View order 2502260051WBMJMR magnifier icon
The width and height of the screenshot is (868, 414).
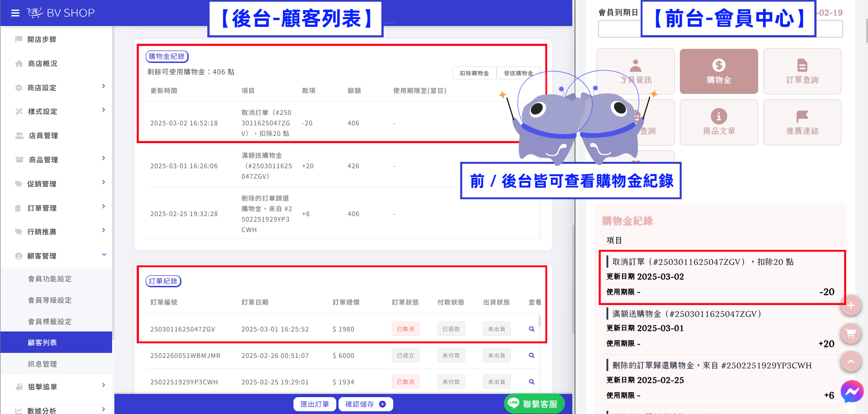(x=531, y=355)
